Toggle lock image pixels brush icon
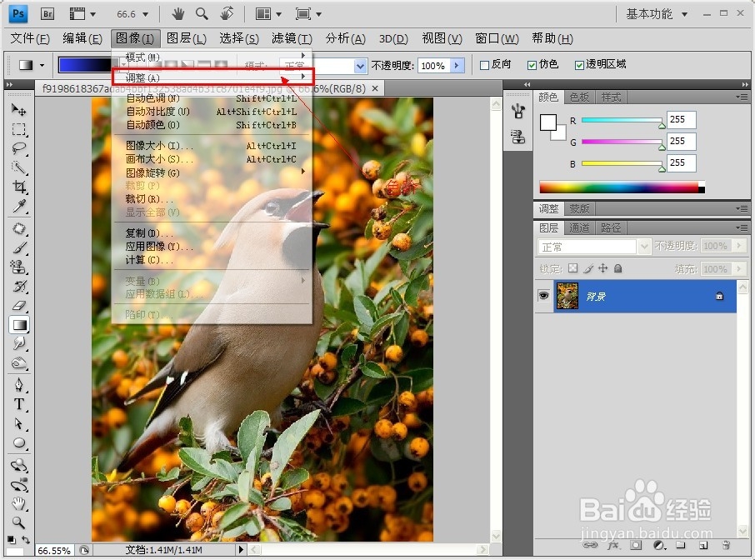Viewport: 755px width, 560px height. coord(588,268)
